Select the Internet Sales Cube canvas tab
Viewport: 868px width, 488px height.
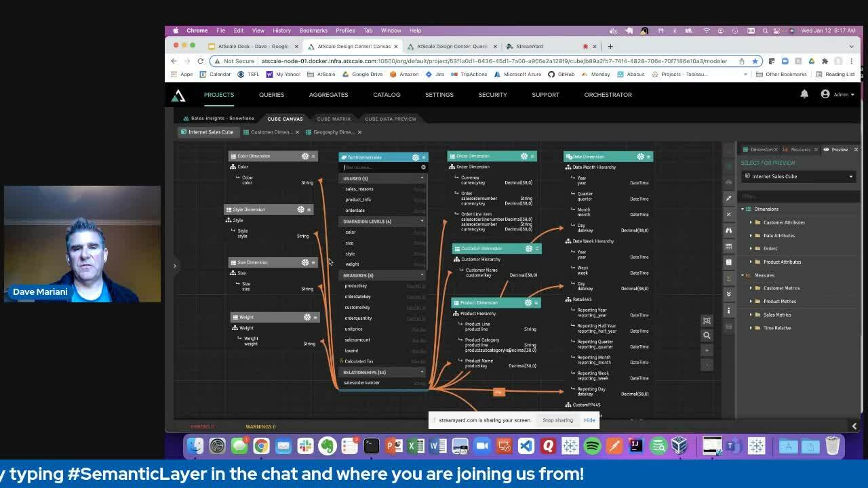tap(208, 132)
